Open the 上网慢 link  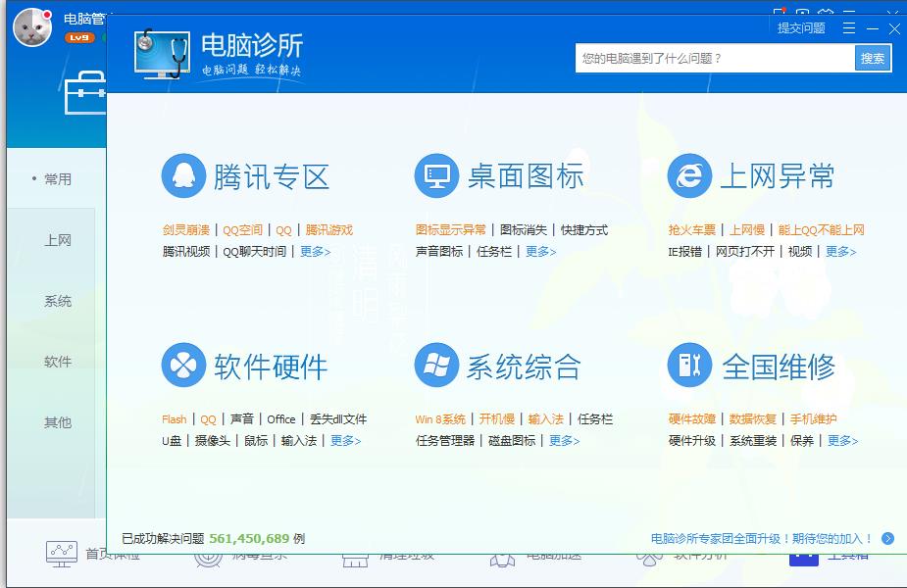click(747, 230)
